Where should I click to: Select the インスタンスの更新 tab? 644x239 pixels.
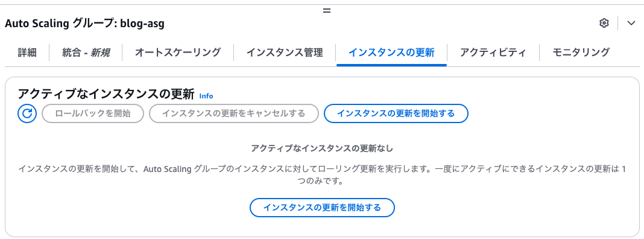tap(391, 53)
